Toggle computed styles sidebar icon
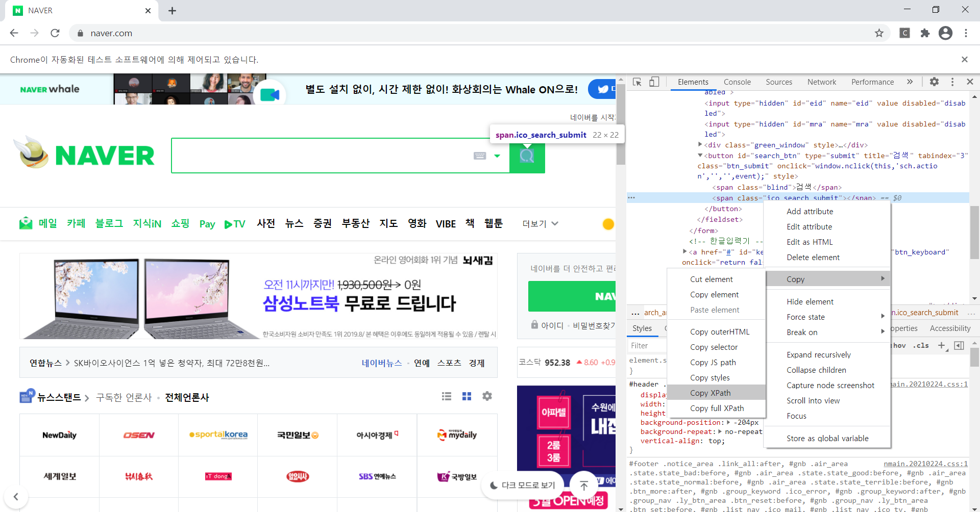This screenshot has width=980, height=512. point(959,345)
